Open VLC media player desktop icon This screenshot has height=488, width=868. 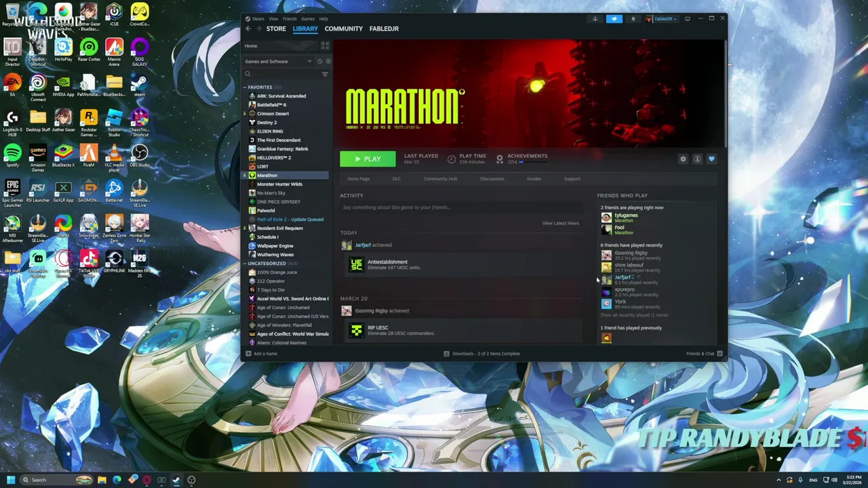click(114, 157)
